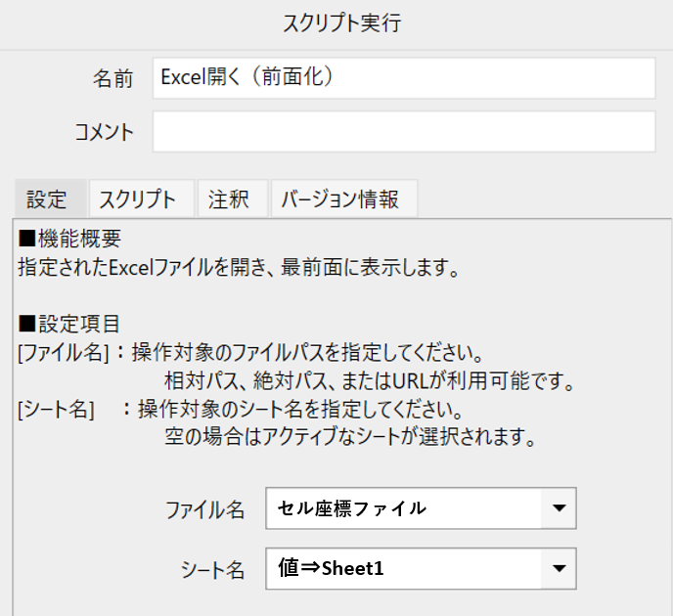Expand the シート名 dropdown arrow
Image resolution: width=673 pixels, height=616 pixels.
[x=559, y=568]
